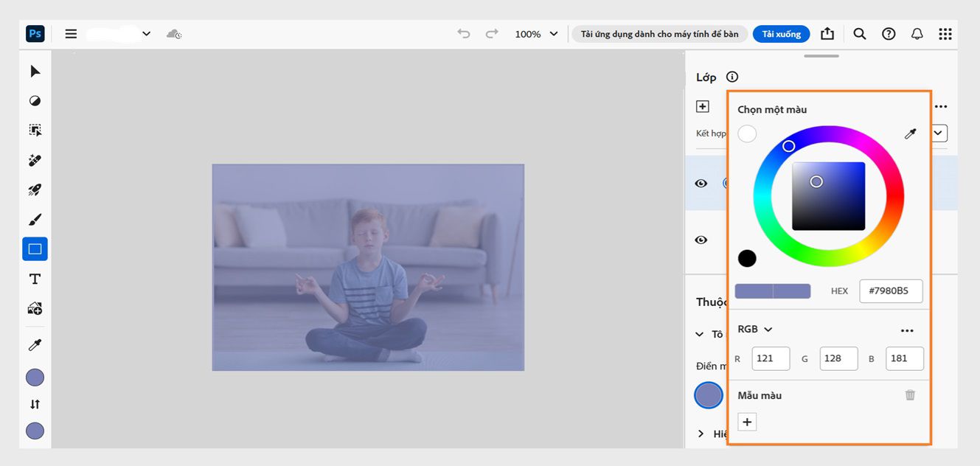Screen dimensions: 980x466
Task: Open the hamburger main menu
Action: [71, 34]
